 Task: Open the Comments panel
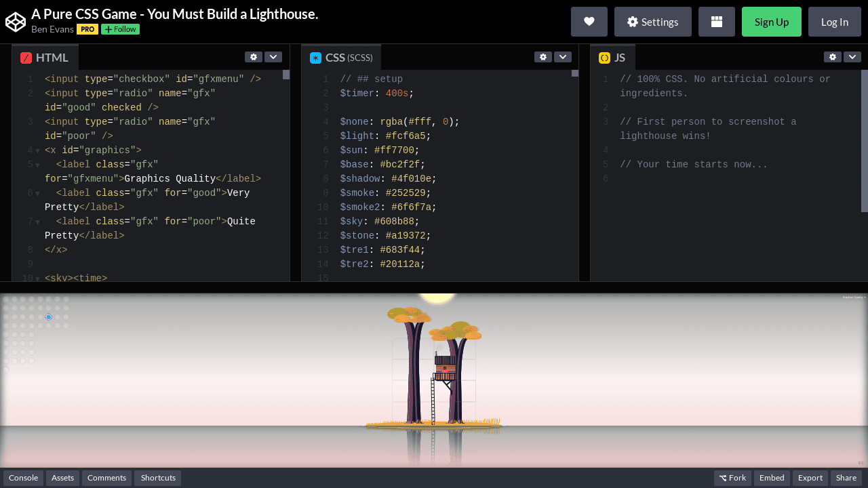[x=106, y=478]
